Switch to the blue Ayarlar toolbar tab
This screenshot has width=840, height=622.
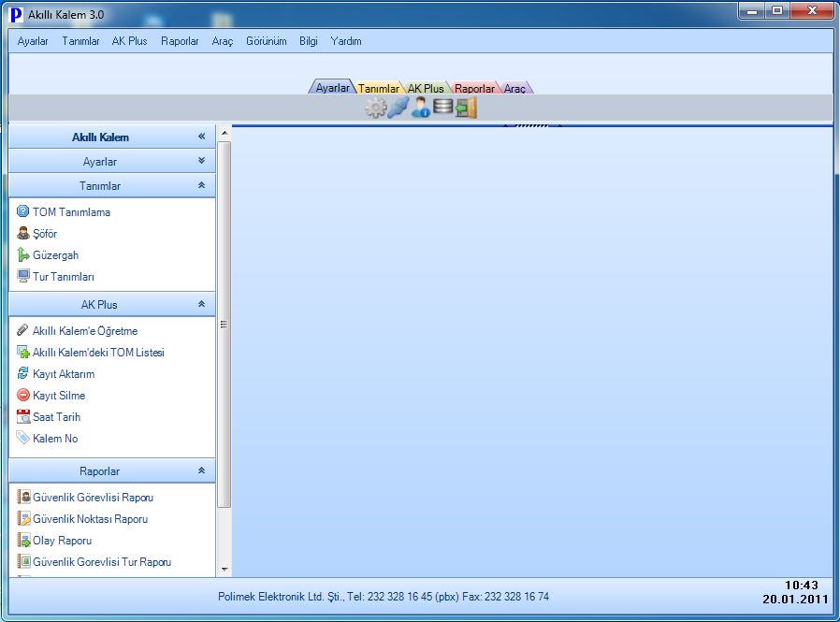coord(332,87)
